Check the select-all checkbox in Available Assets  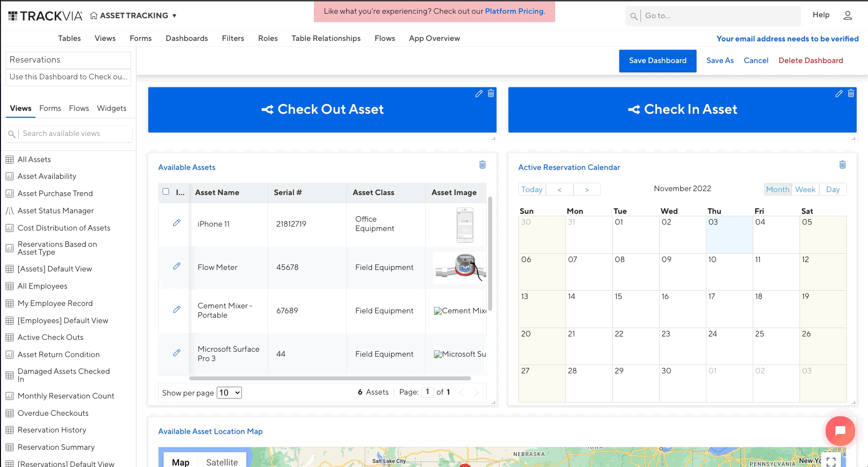[x=166, y=192]
